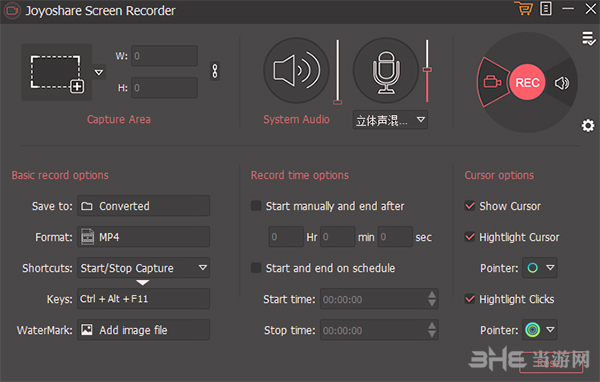Click the Capture Area label
This screenshot has height=382, width=600.
tap(119, 119)
